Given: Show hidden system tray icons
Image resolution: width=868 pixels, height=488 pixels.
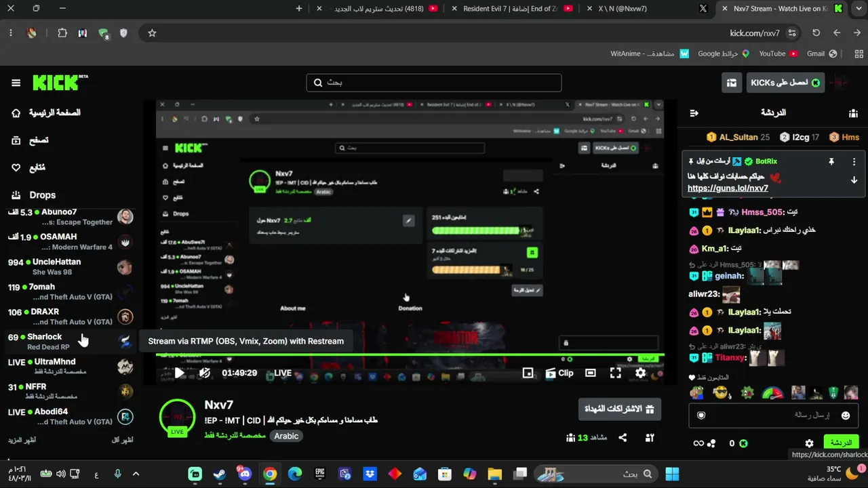Looking at the screenshot, I should [136, 474].
